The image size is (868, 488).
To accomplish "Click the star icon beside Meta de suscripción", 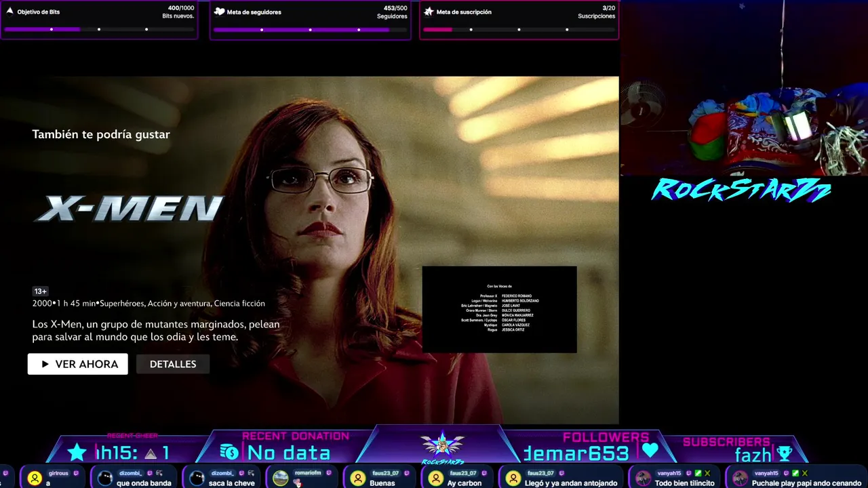I will coord(429,12).
